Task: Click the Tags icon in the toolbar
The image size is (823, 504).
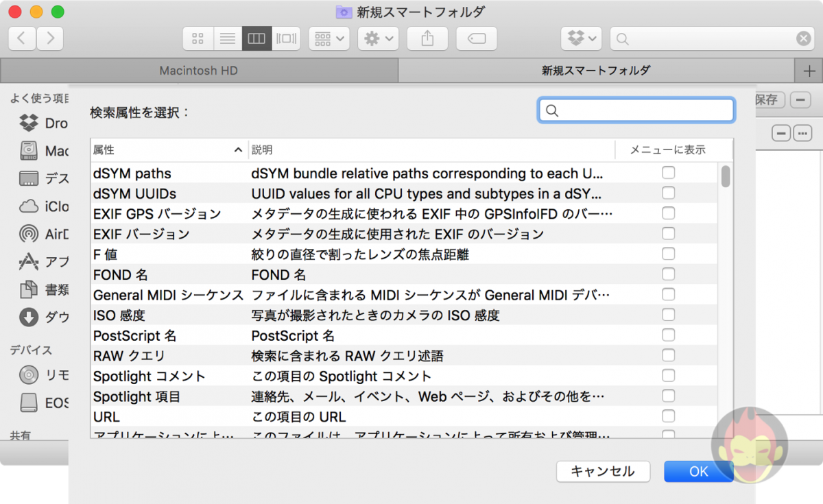Action: 476,38
